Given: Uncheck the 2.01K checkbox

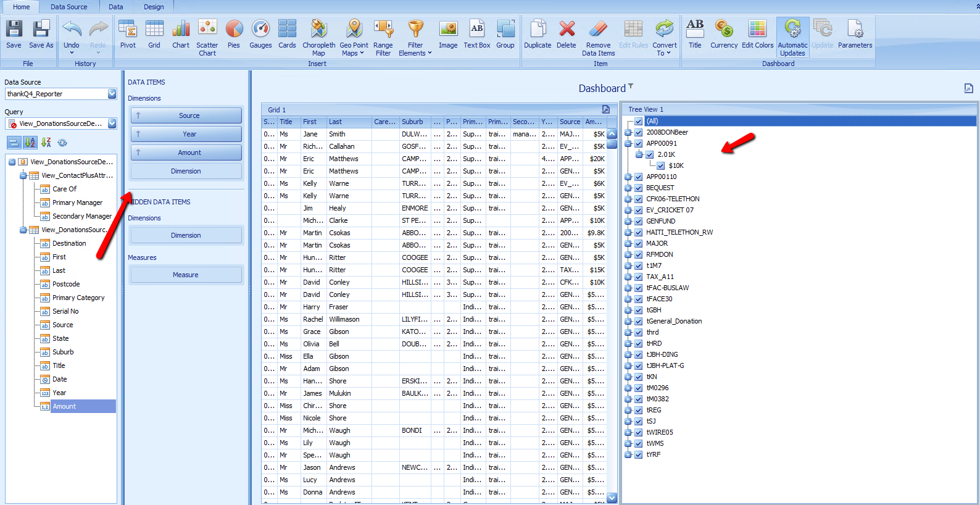Looking at the screenshot, I should tap(650, 154).
